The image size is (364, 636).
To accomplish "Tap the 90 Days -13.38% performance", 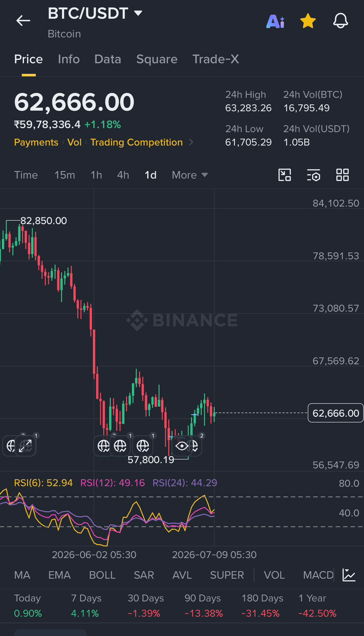I will (204, 606).
